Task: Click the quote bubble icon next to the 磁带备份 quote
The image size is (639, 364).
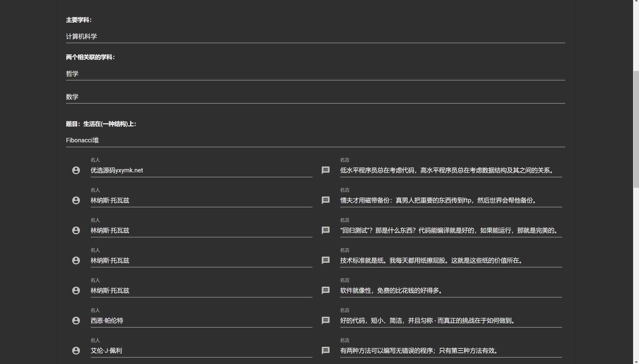Action: pos(326,200)
